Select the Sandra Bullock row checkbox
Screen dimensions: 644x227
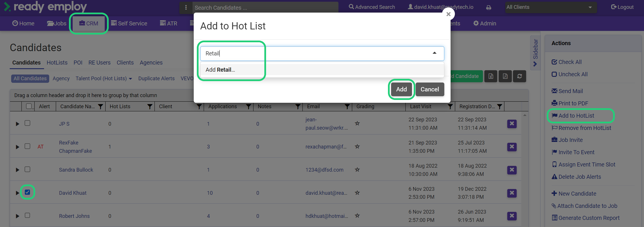click(27, 169)
